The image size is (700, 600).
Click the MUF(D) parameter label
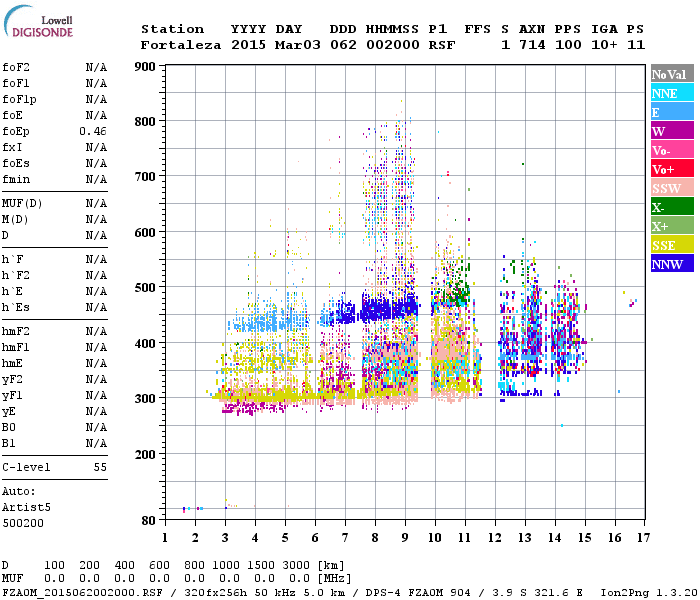click(22, 204)
